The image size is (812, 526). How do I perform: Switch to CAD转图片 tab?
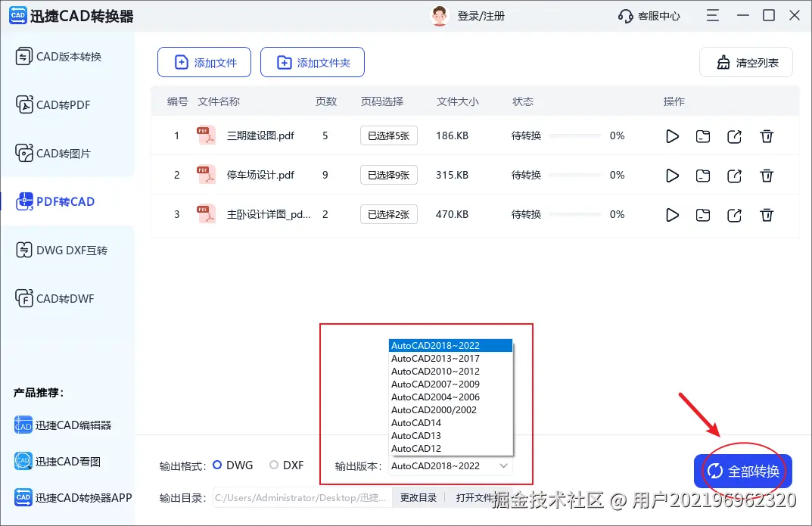coord(67,153)
